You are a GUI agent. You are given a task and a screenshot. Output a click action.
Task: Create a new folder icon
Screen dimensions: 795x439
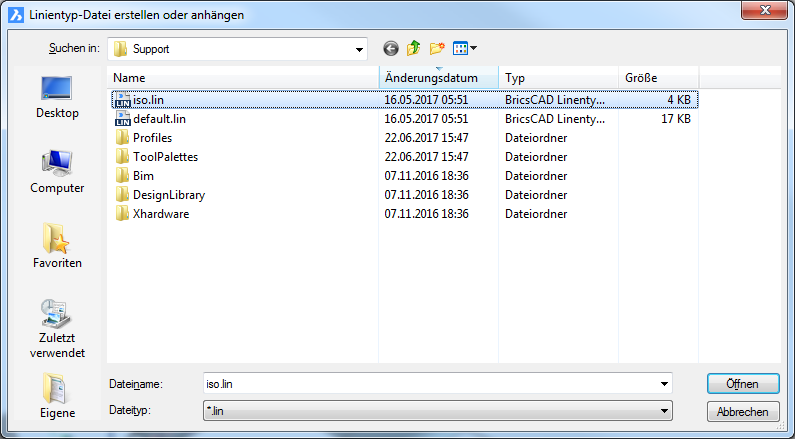pyautogui.click(x=437, y=48)
